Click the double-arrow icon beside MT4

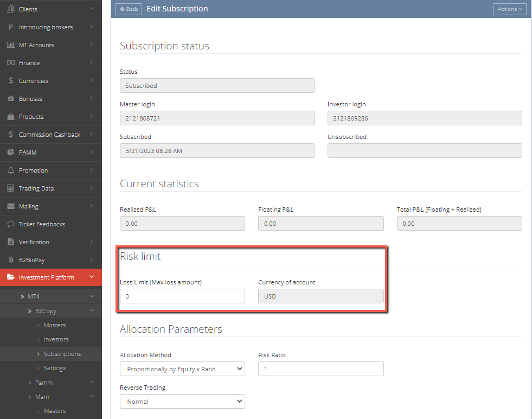pyautogui.click(x=22, y=296)
